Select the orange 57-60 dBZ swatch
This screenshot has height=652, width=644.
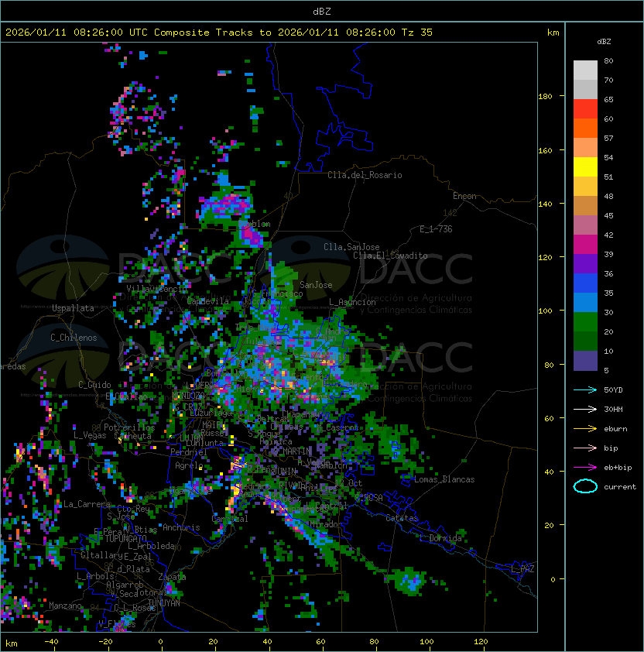coord(585,128)
